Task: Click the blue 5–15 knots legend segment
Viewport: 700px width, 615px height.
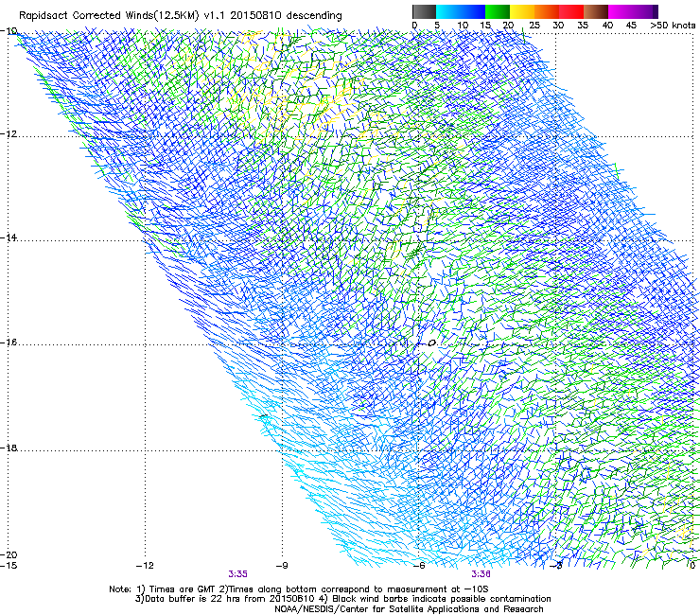Action: click(461, 11)
